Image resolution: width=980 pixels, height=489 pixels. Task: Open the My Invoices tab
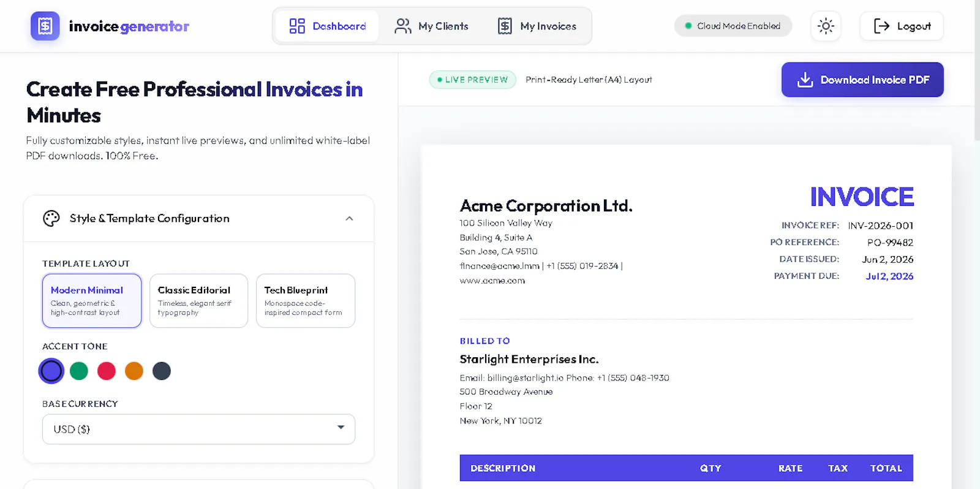(537, 26)
